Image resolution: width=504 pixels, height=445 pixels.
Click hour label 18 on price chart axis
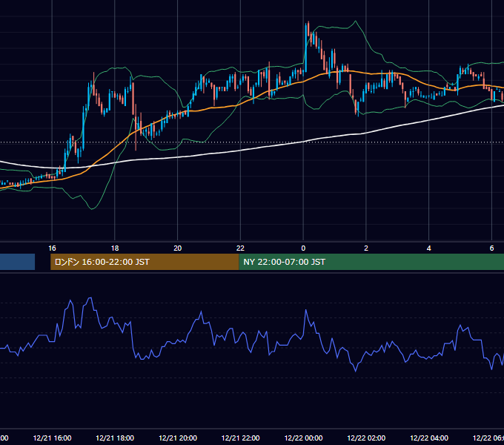coord(115,248)
